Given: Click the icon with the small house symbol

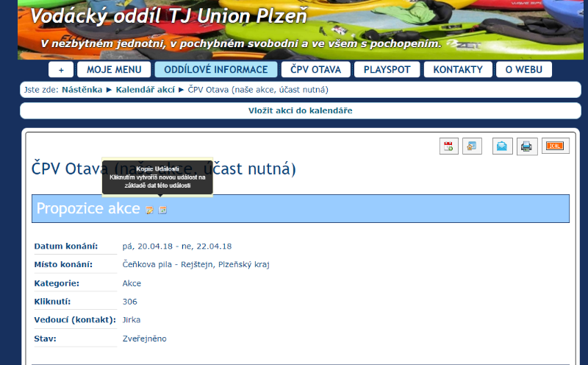Looking at the screenshot, I should point(472,146).
